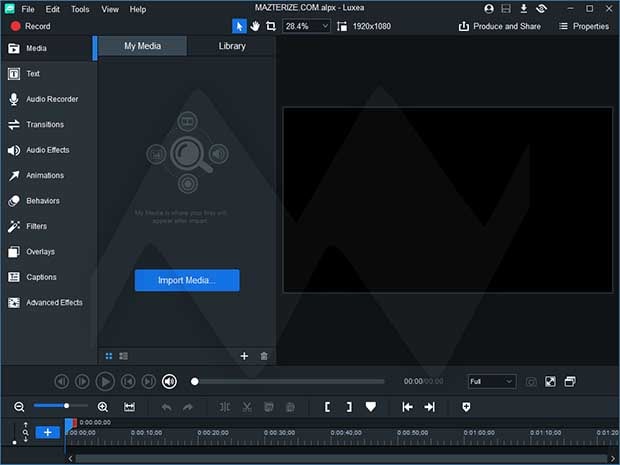620x465 pixels.
Task: Open the Behaviors section
Action: coord(47,201)
